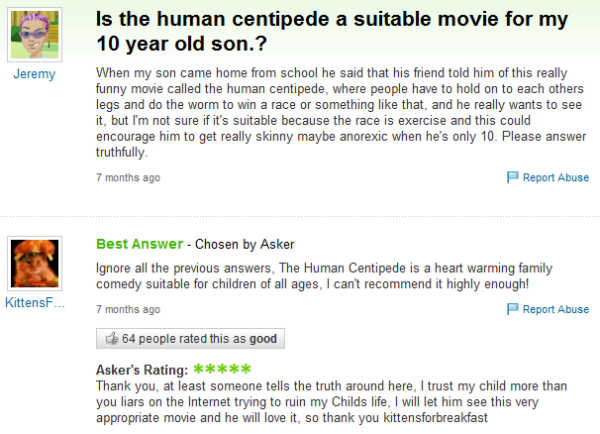Viewport: 600px width, 434px height.
Task: Open Jeremy's avatar picture
Action: [34, 36]
